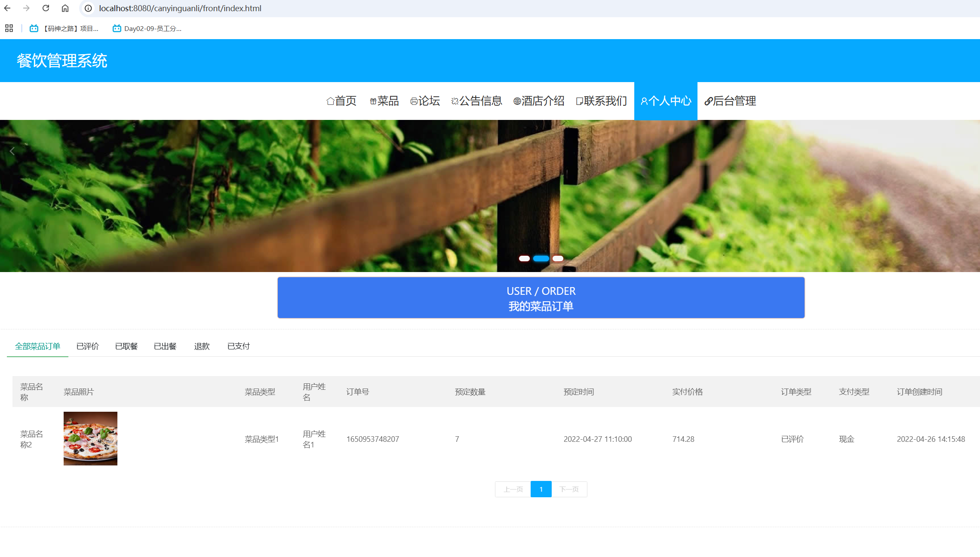Select the third carousel indicator dot

click(x=558, y=258)
